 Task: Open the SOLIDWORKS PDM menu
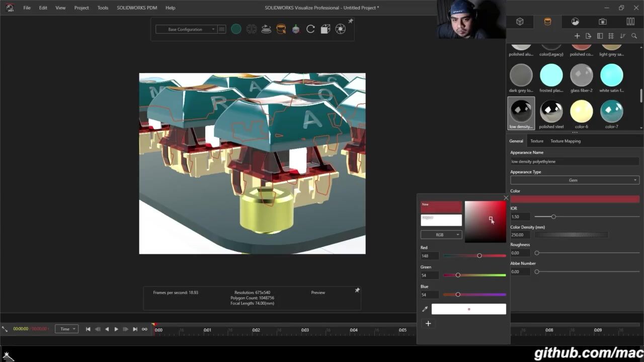137,8
